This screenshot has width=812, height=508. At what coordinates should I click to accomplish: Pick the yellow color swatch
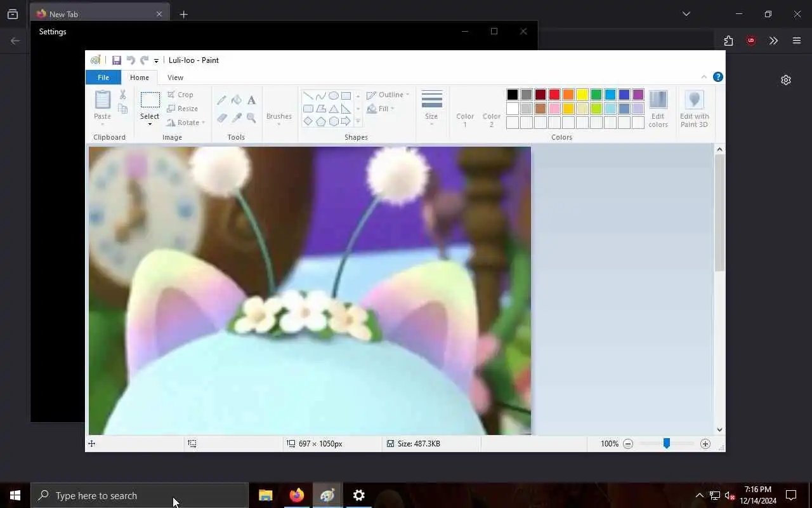tap(582, 95)
